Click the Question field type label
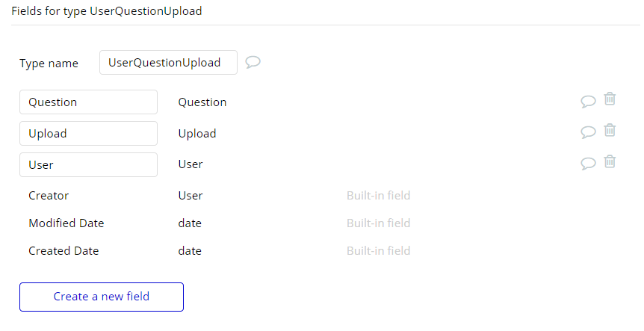This screenshot has width=644, height=331. [202, 102]
